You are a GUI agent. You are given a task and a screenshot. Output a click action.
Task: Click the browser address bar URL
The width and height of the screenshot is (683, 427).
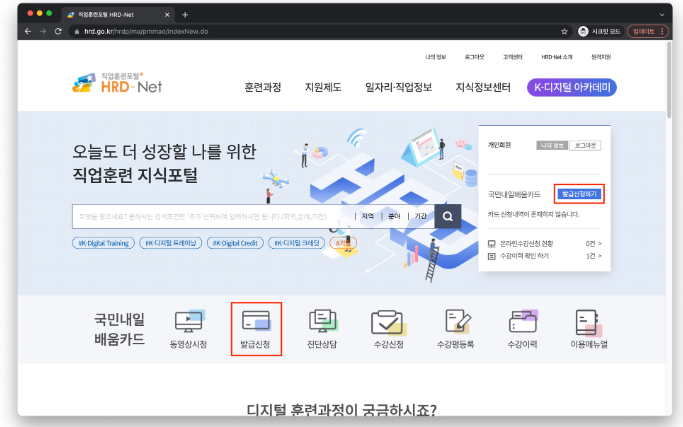coord(146,31)
